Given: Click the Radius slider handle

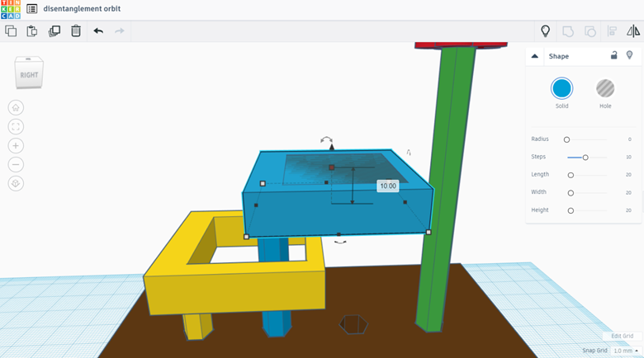Looking at the screenshot, I should [x=566, y=139].
